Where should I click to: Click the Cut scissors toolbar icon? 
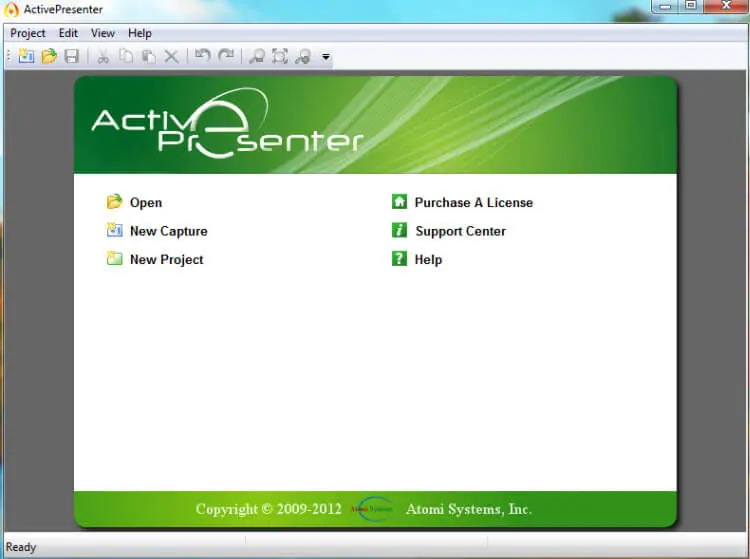coord(103,56)
